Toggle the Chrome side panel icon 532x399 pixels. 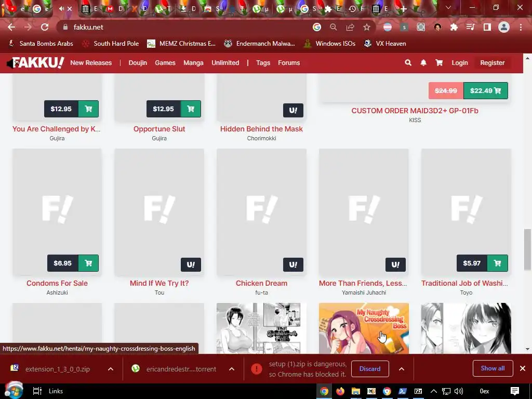click(x=487, y=27)
